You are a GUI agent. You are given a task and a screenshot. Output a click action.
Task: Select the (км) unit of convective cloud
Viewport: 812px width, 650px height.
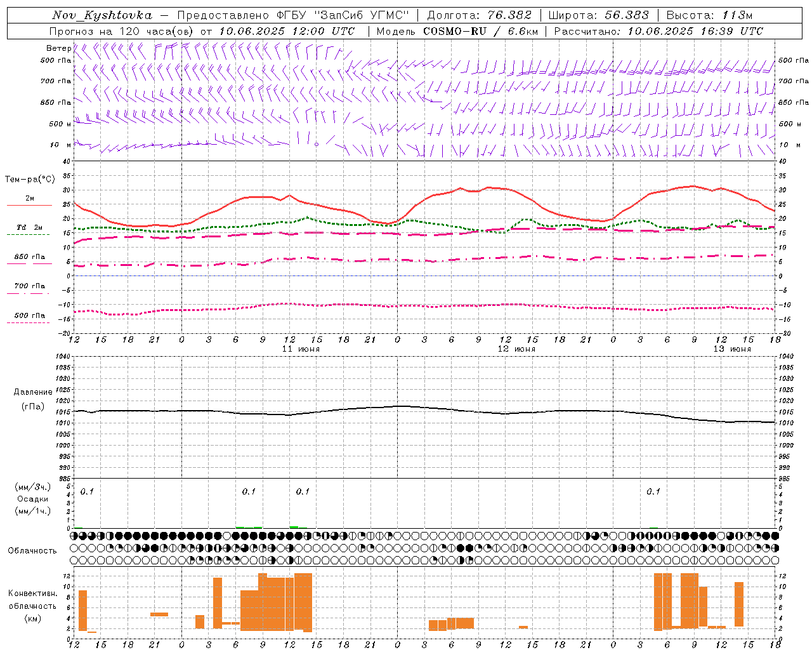33,618
